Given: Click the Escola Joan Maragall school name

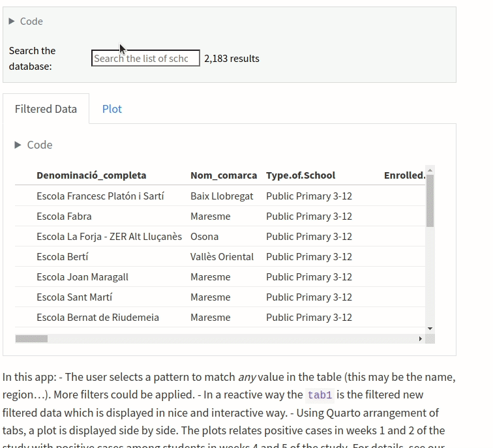Looking at the screenshot, I should tap(82, 277).
